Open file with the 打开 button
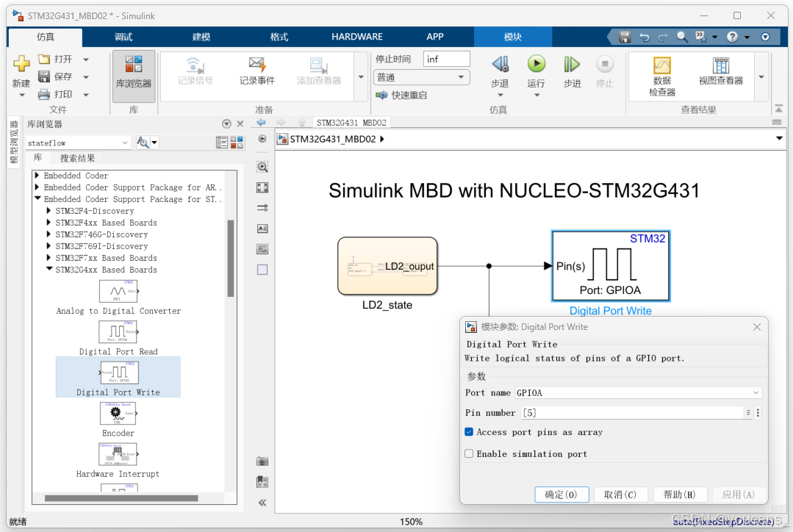This screenshot has width=793, height=532. [56, 60]
